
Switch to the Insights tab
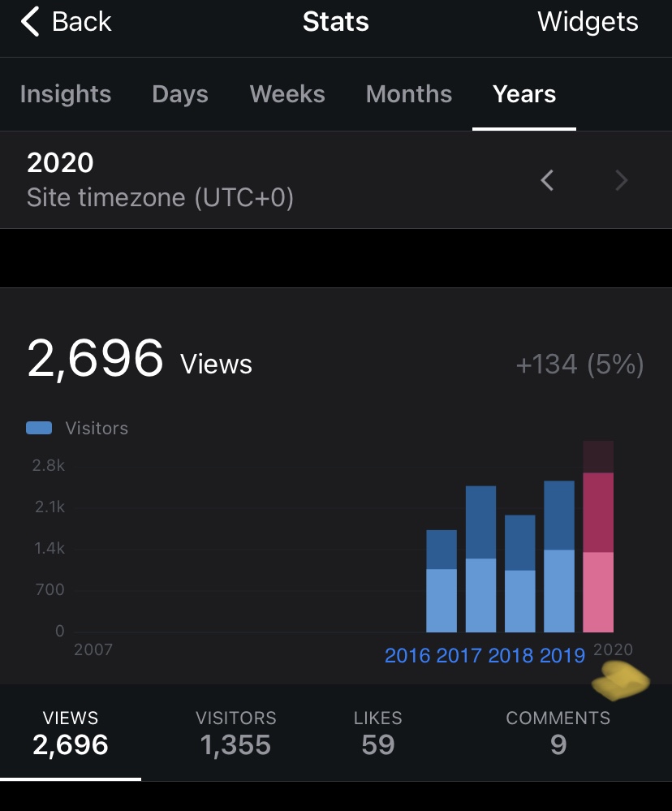(66, 94)
